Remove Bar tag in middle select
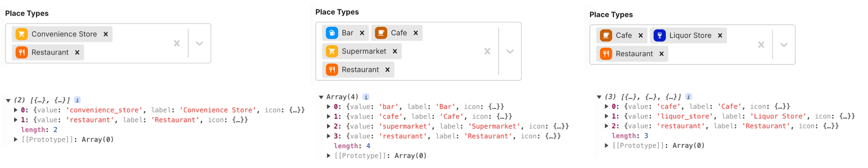This screenshot has width=868, height=168. tap(362, 33)
